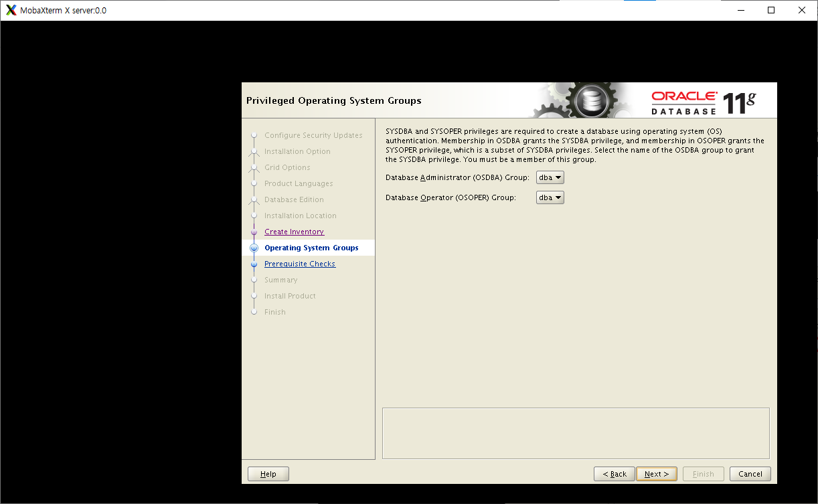Viewport: 818px width, 504px height.
Task: Close the MobaXterm X server window
Action: pos(802,10)
